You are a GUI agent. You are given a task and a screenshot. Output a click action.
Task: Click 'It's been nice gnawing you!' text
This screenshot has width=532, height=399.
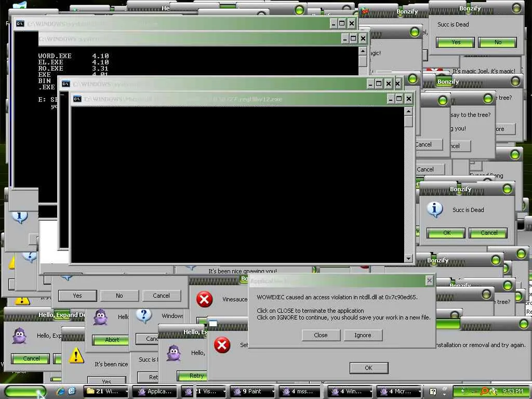click(x=243, y=271)
